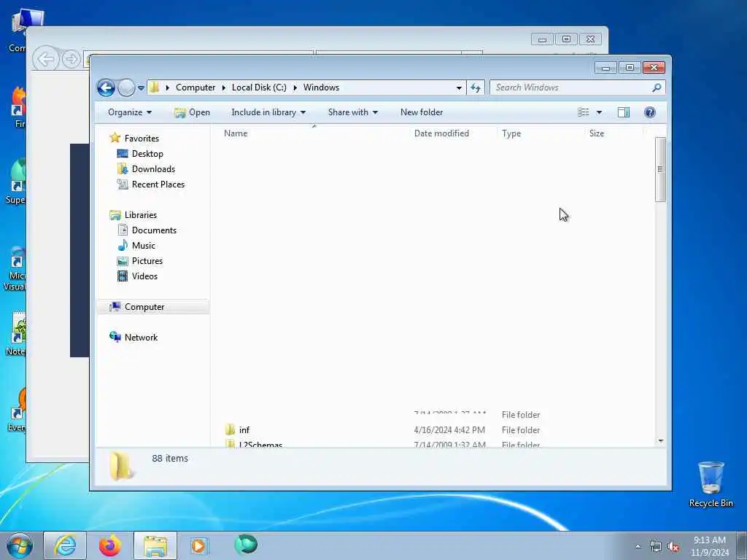Change view using the views icon

click(583, 112)
